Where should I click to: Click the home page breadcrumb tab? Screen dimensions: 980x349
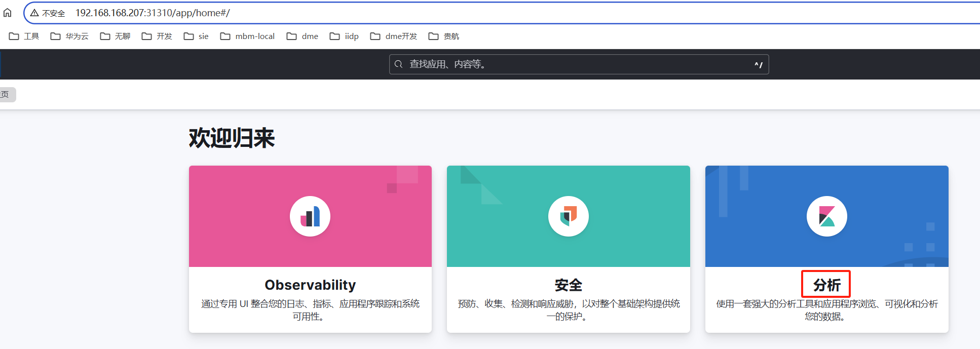click(x=6, y=94)
